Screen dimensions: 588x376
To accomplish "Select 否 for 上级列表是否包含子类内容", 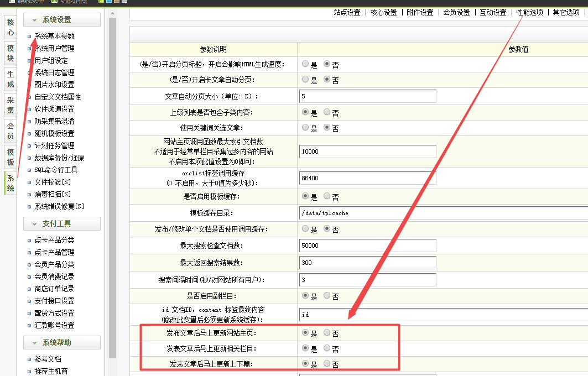I will pyautogui.click(x=326, y=112).
